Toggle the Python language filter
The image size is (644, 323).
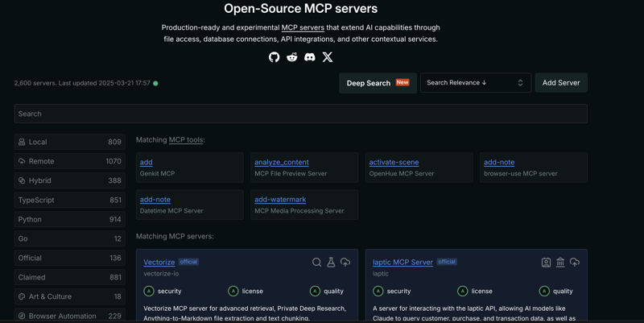click(69, 219)
